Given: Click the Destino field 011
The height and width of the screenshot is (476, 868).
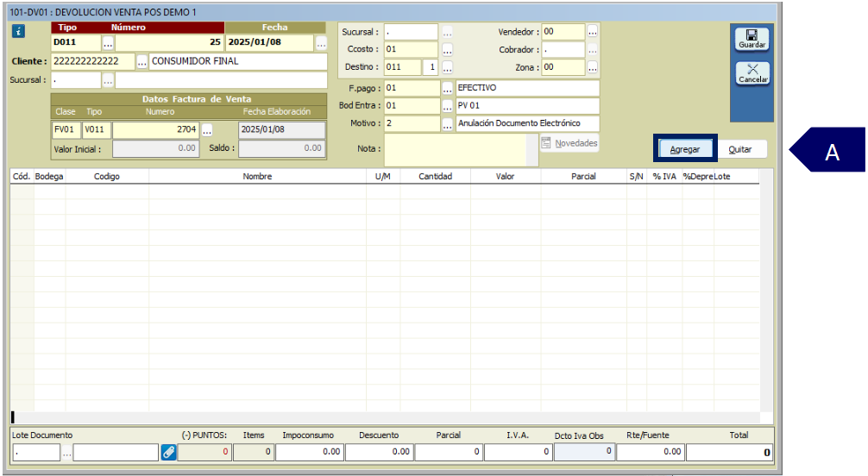Looking at the screenshot, I should [x=402, y=67].
